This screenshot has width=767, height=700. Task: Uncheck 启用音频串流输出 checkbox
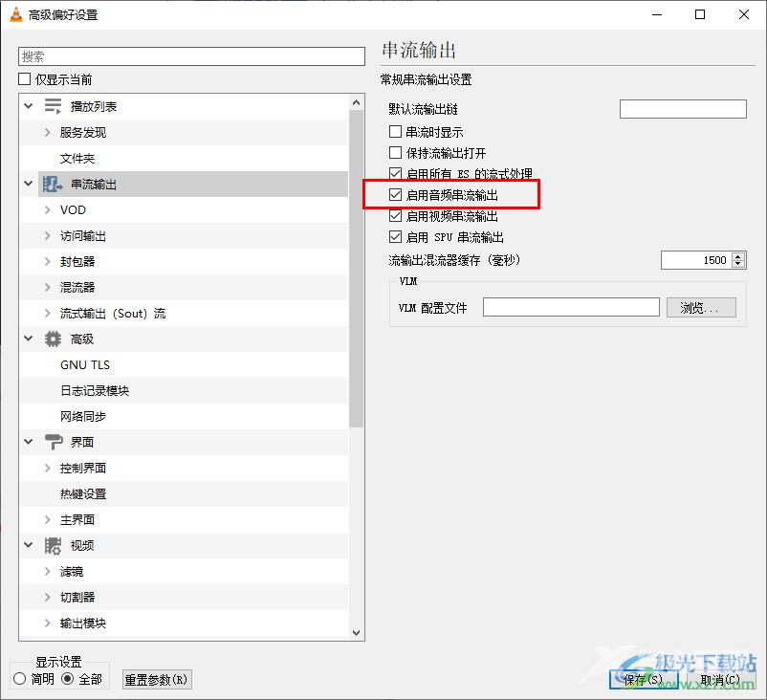click(x=395, y=195)
